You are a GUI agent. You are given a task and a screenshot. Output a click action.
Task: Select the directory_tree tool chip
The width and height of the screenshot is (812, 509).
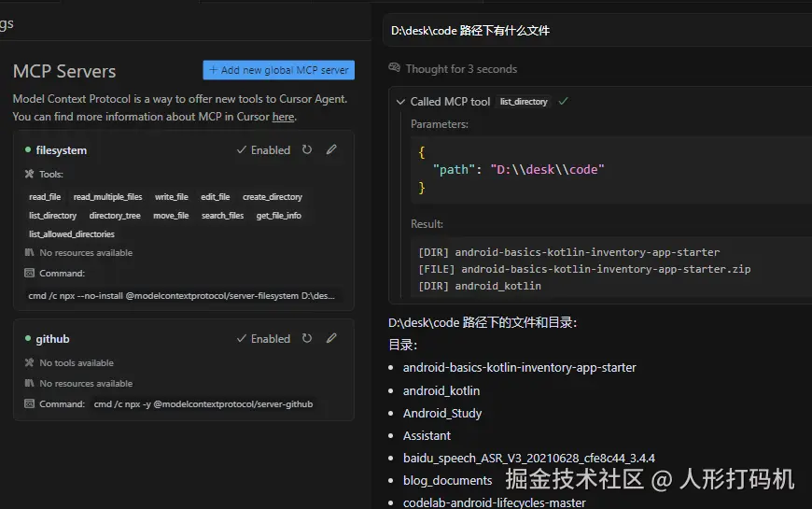pos(115,216)
